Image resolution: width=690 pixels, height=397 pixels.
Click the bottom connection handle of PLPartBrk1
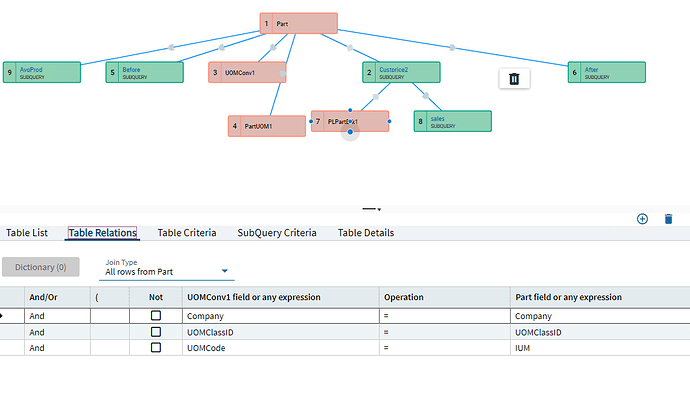pyautogui.click(x=350, y=132)
